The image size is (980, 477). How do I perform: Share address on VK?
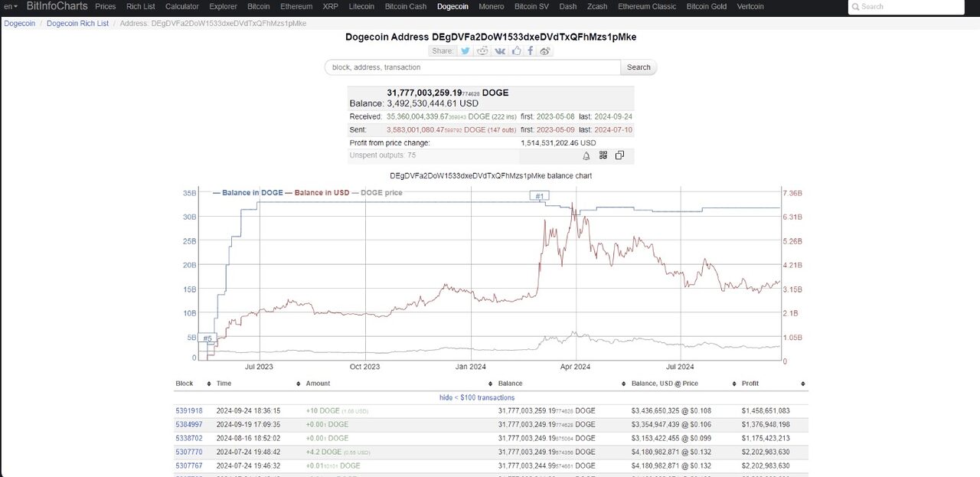(x=500, y=51)
